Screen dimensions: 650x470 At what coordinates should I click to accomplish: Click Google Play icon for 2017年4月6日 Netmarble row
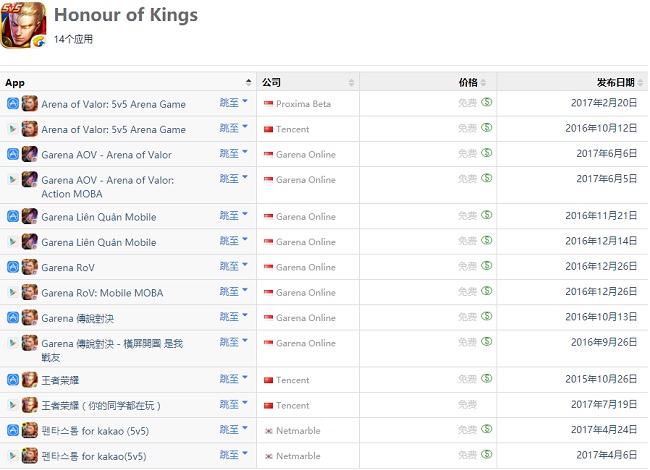(13, 455)
